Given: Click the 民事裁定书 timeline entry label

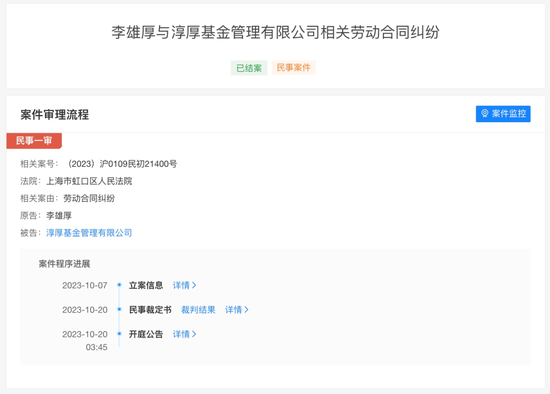Looking at the screenshot, I should [x=150, y=310].
